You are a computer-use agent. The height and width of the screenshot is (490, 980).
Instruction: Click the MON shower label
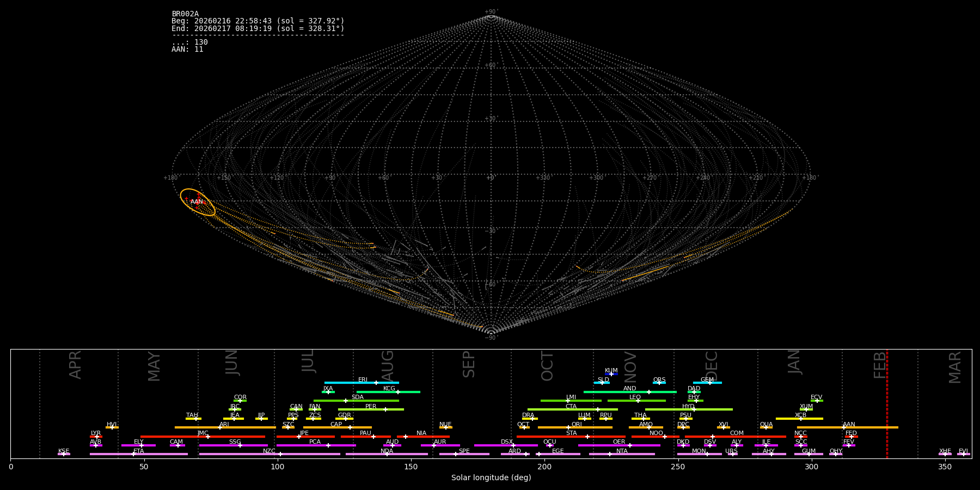click(699, 451)
